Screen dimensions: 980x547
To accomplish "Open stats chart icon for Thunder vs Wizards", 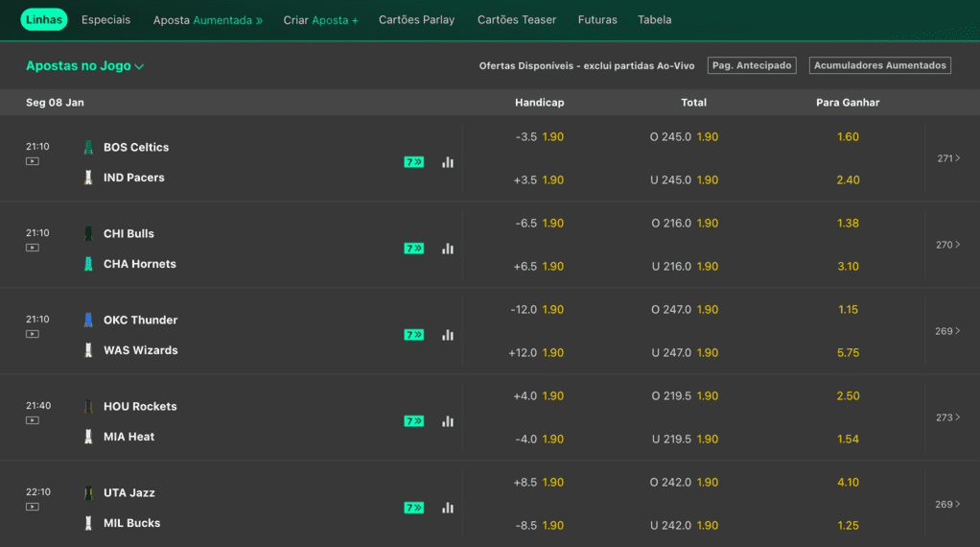I will point(448,335).
